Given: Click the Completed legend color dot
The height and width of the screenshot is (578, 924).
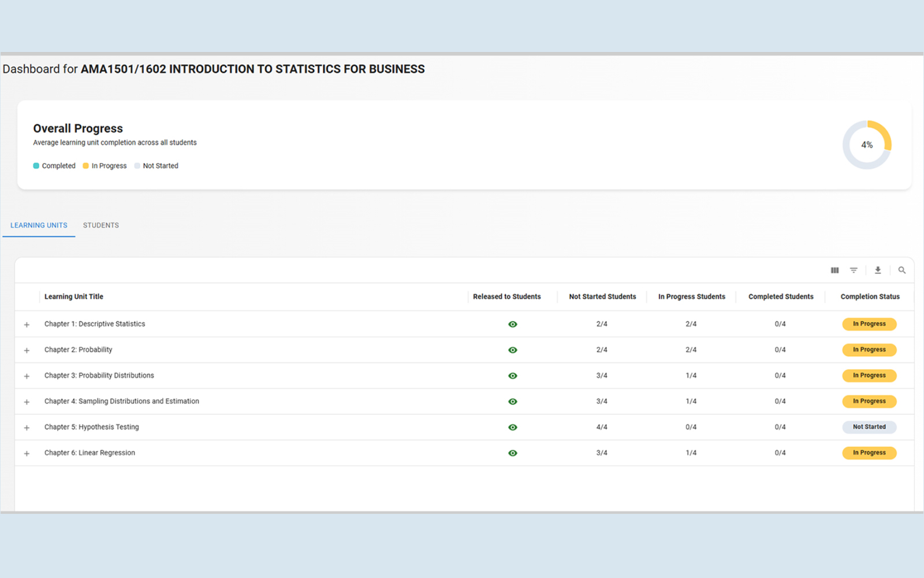Looking at the screenshot, I should (36, 166).
